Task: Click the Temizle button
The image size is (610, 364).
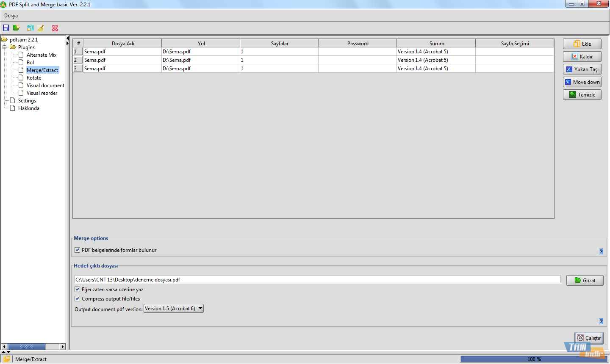Action: (582, 95)
